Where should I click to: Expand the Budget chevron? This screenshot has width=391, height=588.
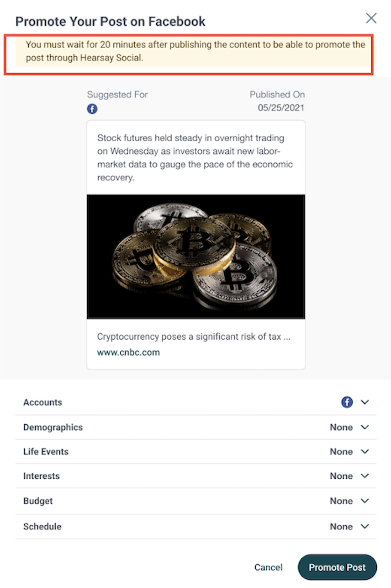(x=365, y=501)
